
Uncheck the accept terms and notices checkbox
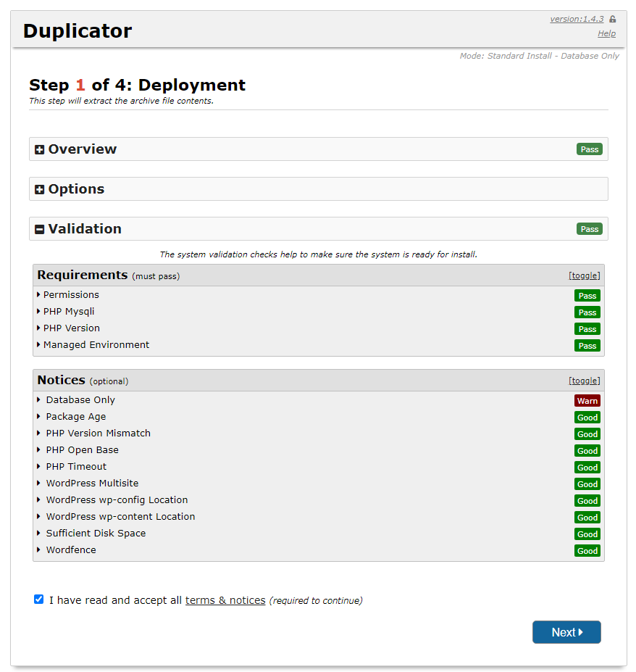[38, 599]
